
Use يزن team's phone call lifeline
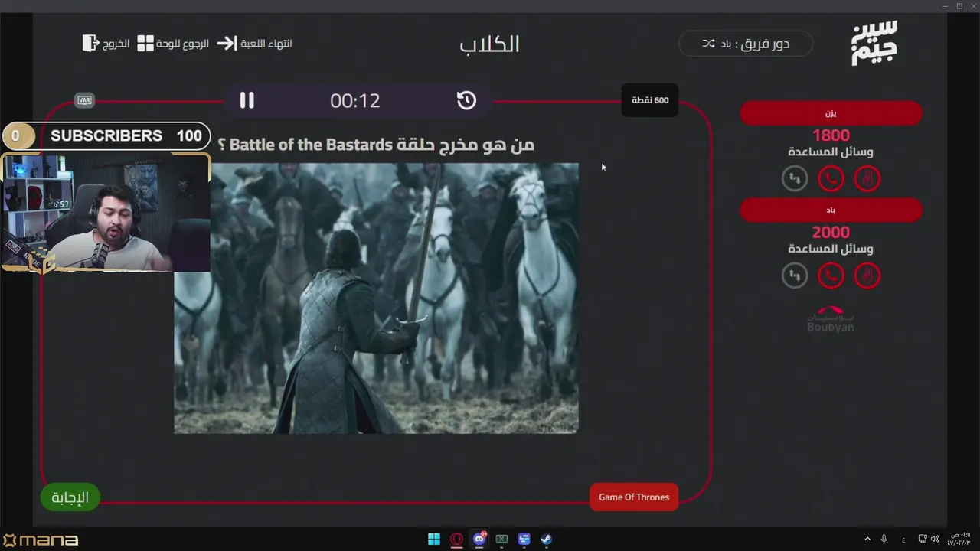pos(831,179)
